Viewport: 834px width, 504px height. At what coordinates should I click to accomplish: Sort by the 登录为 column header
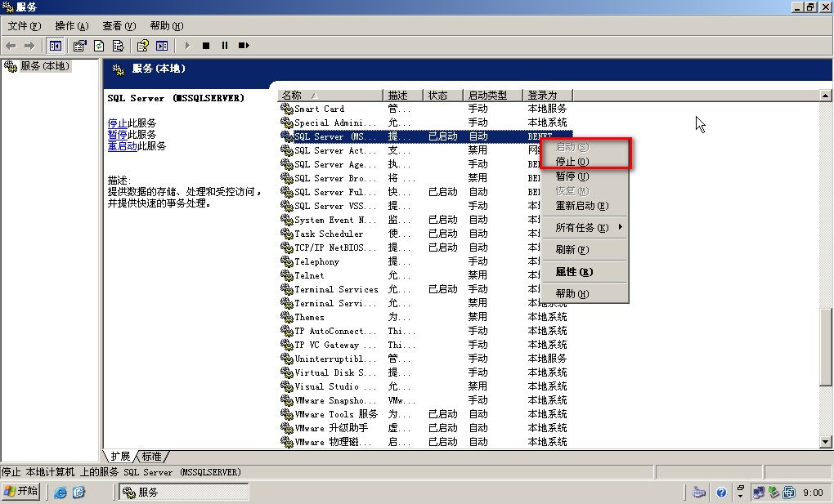[x=548, y=96]
